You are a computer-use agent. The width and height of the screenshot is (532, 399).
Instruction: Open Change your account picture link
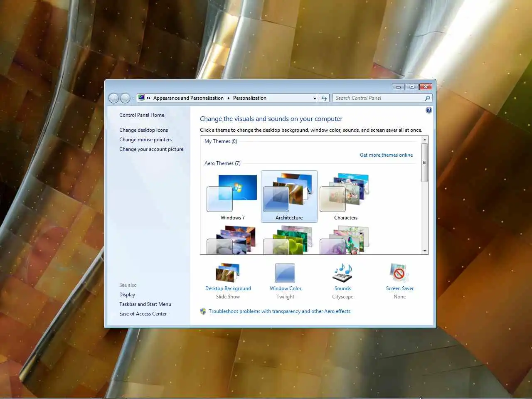[x=151, y=149]
